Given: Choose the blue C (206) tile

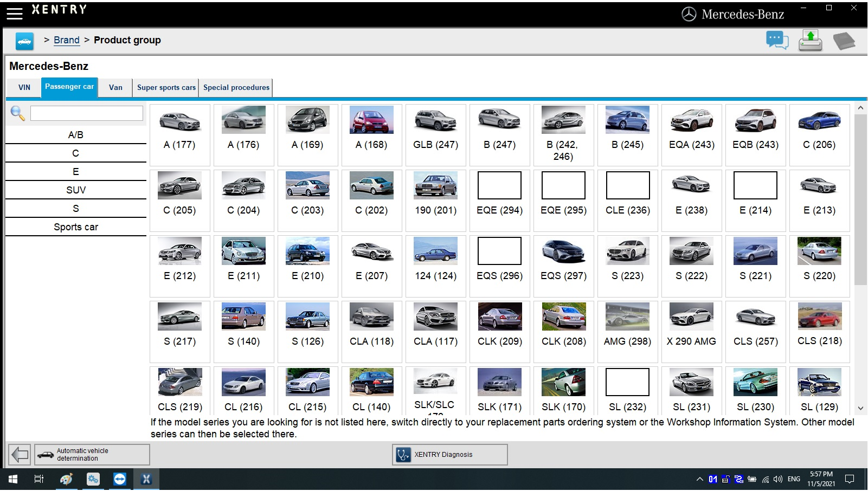Looking at the screenshot, I should click(820, 135).
